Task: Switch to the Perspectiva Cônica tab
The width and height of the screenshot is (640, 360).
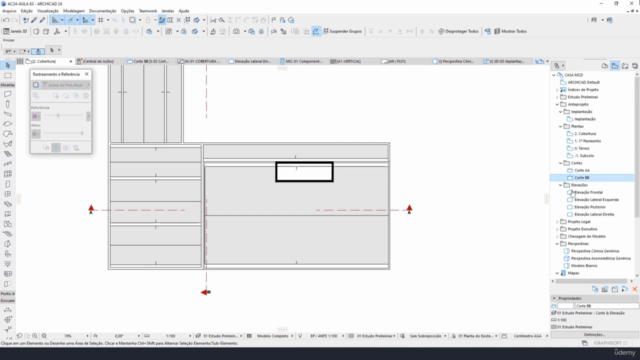Action: [x=455, y=61]
